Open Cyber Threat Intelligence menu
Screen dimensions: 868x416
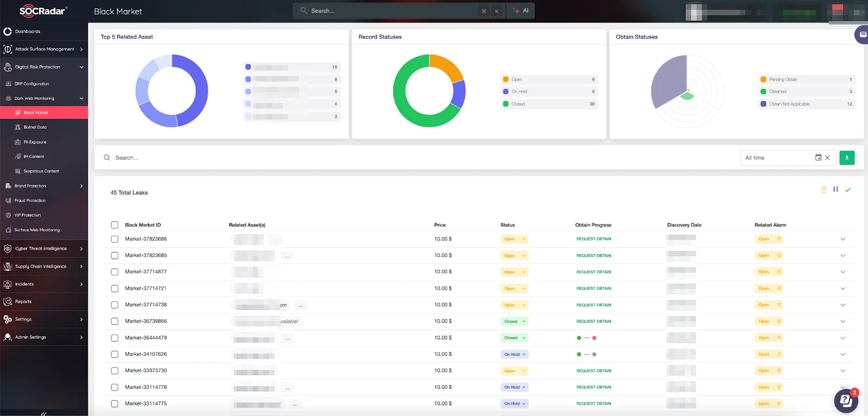[x=44, y=249]
